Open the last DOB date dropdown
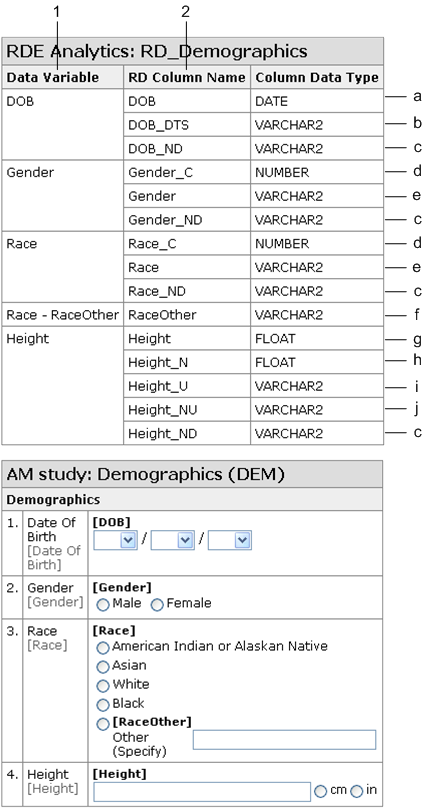Viewport: 422px width, 808px height. tap(230, 540)
